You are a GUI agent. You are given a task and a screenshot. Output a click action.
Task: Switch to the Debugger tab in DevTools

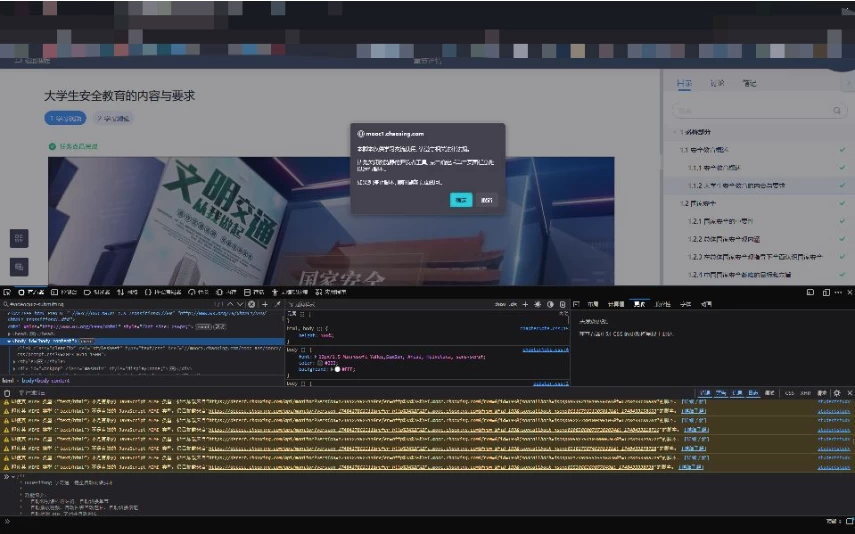pyautogui.click(x=97, y=292)
